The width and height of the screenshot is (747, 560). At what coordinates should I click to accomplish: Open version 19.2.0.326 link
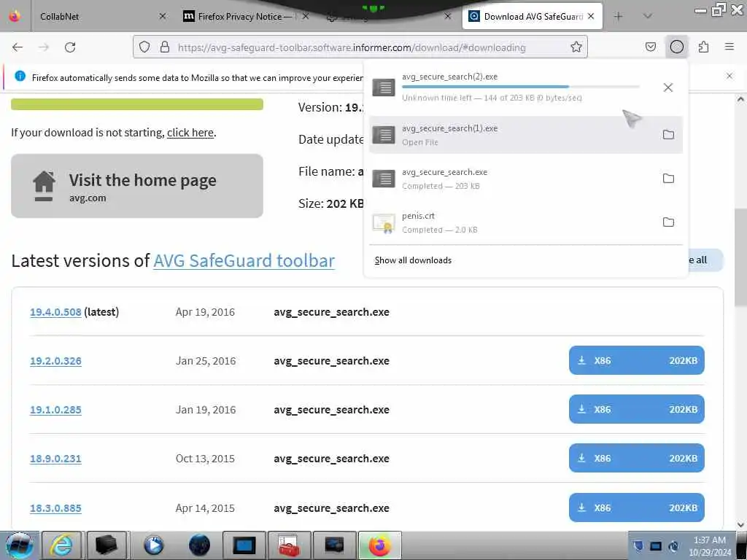point(55,361)
